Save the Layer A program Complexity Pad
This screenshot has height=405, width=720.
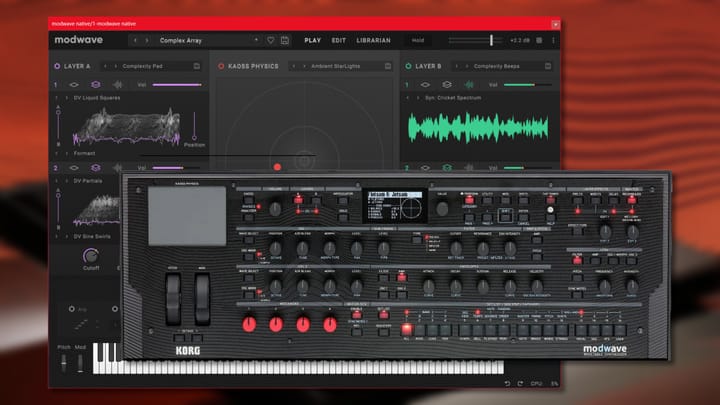(197, 66)
